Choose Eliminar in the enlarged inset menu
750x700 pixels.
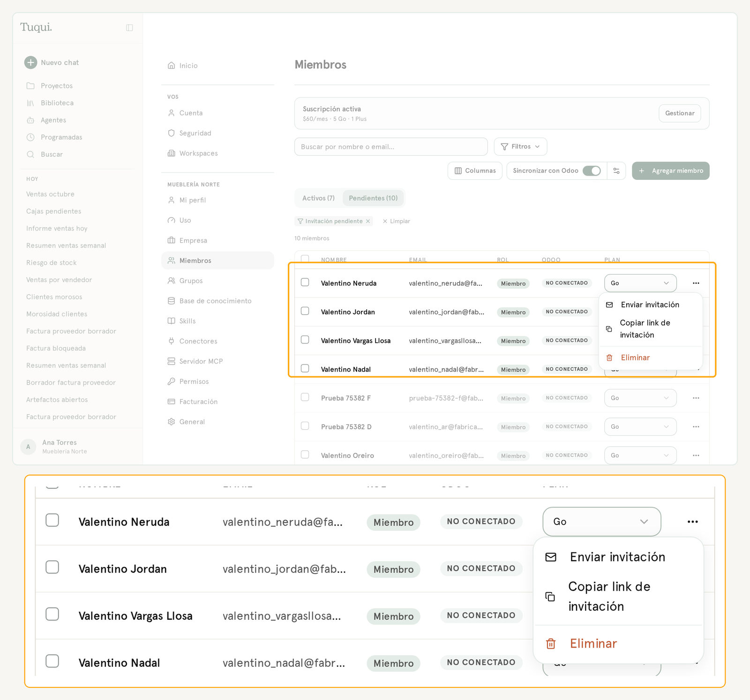pyautogui.click(x=618, y=644)
